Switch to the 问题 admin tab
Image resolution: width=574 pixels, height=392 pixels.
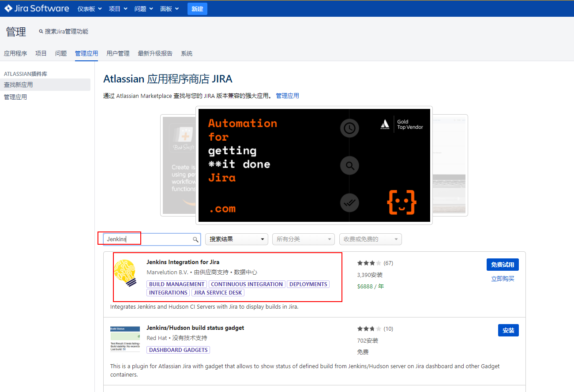click(x=61, y=53)
